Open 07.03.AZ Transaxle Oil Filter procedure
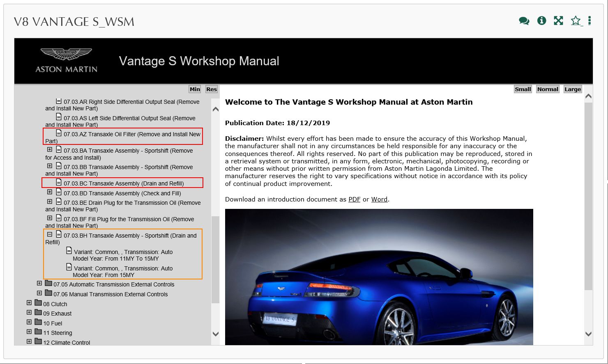The height and width of the screenshot is (364, 608). [123, 137]
